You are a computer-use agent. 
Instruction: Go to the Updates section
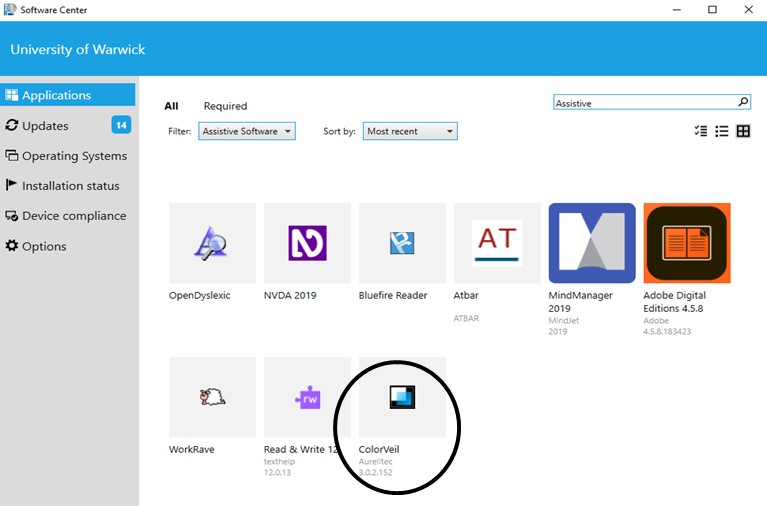(45, 126)
